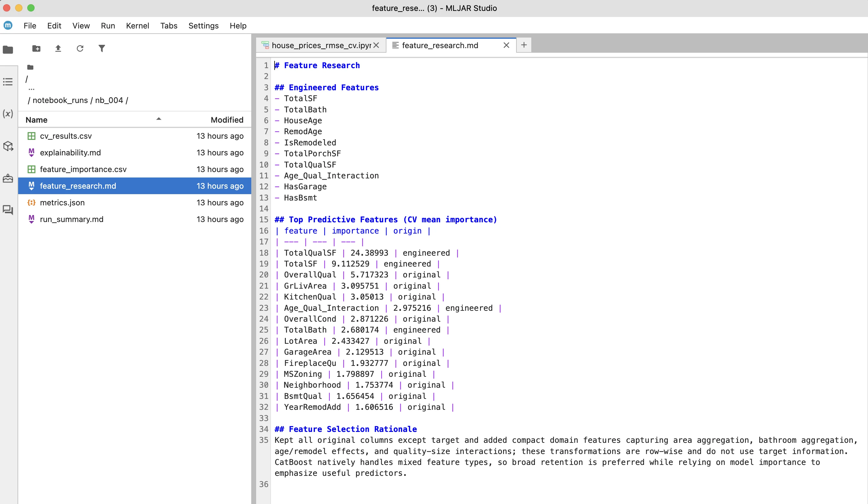Image resolution: width=868 pixels, height=504 pixels.
Task: Click the MLJAR Studio logo icon
Action: pyautogui.click(x=8, y=25)
